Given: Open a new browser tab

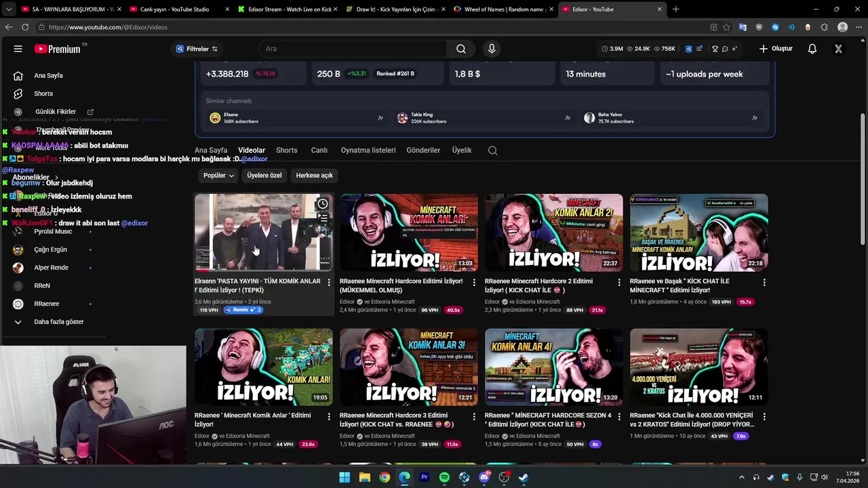Looking at the screenshot, I should [676, 9].
